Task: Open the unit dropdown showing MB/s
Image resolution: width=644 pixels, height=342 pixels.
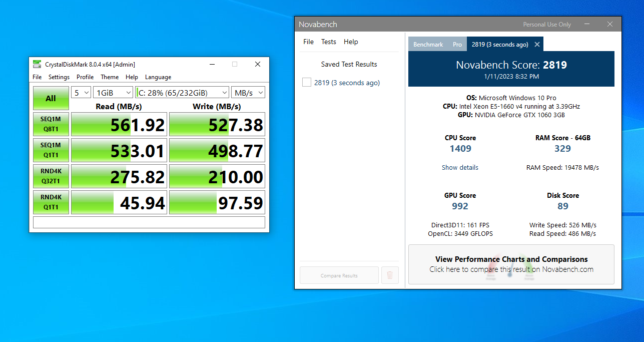Action: pyautogui.click(x=248, y=93)
